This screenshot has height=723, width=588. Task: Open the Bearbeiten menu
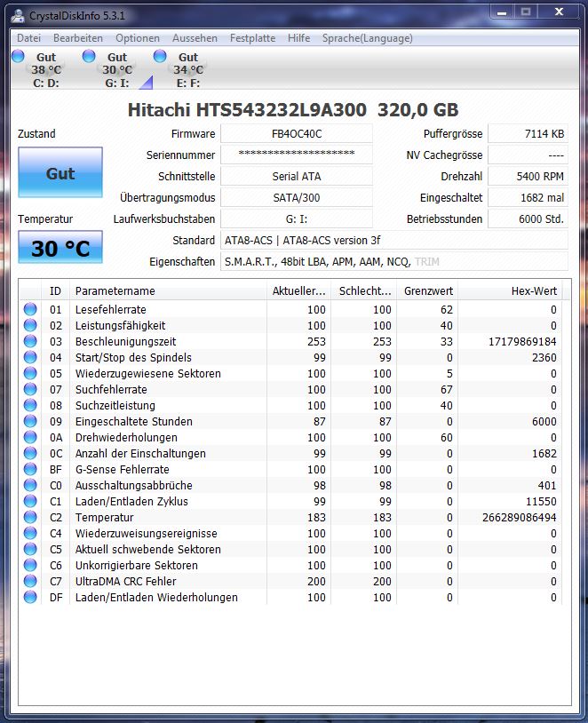[x=78, y=38]
